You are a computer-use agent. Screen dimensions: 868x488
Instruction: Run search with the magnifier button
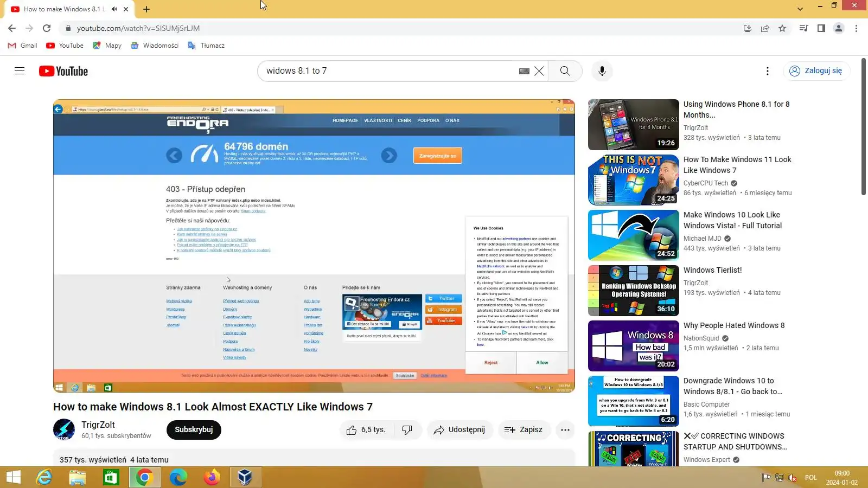[565, 71]
